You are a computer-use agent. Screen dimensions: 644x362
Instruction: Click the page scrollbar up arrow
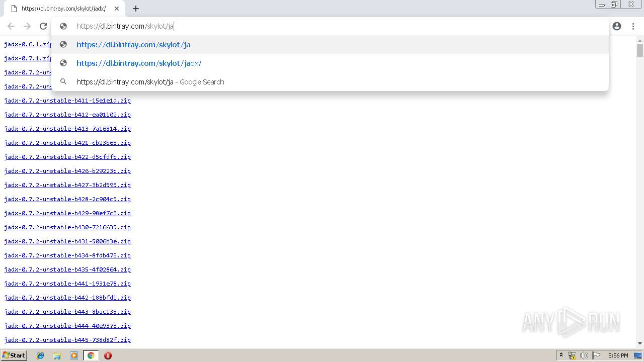(x=640, y=40)
